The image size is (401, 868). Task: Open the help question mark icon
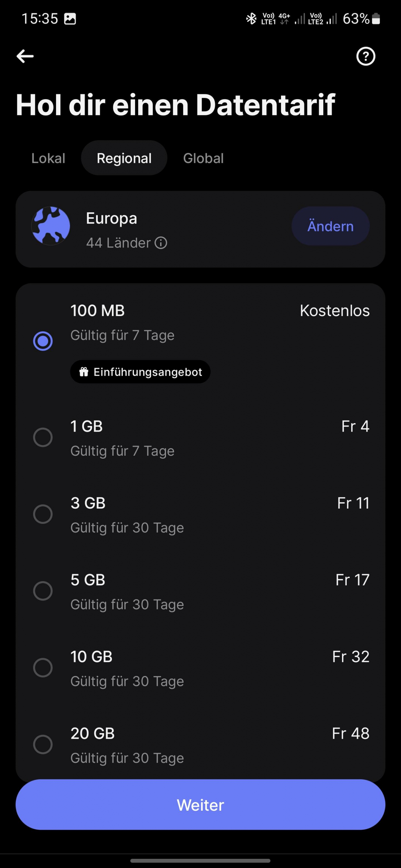[365, 56]
